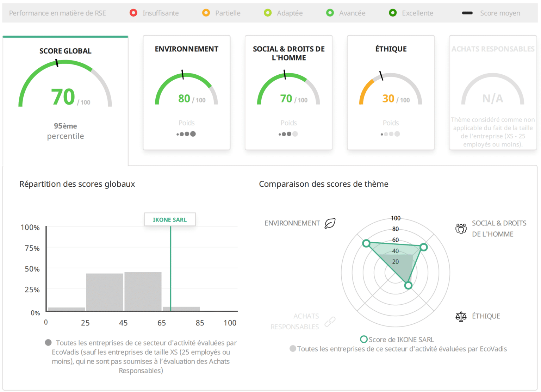
Task: Open the Social & Droits de l'Homme card
Action: point(289,93)
